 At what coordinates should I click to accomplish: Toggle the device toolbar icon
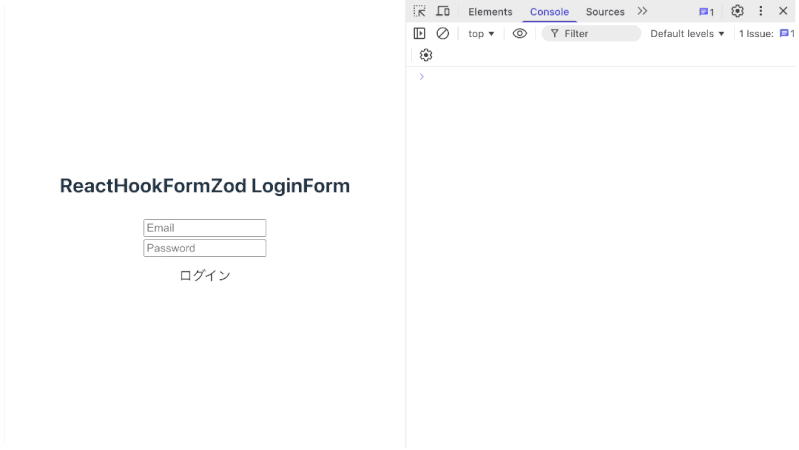click(x=442, y=11)
